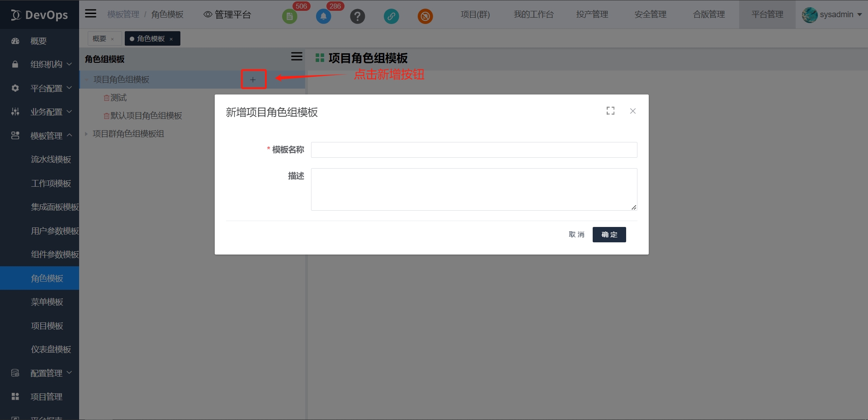
Task: Expand the 项目群角色组模板组 tree node
Action: 86,134
